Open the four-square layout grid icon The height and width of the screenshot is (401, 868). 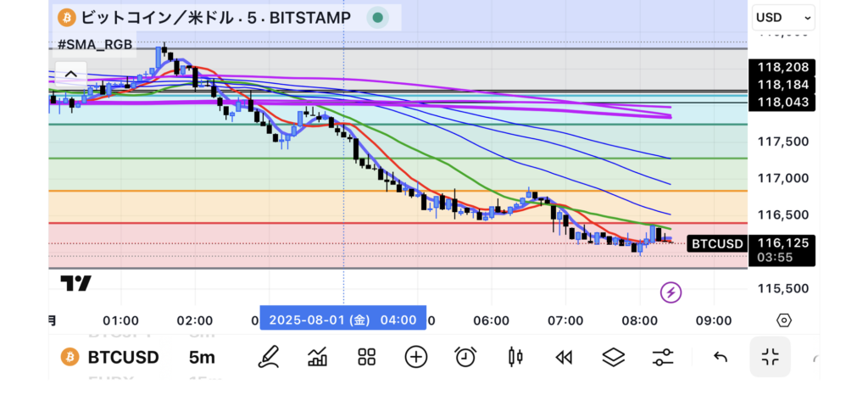[367, 357]
